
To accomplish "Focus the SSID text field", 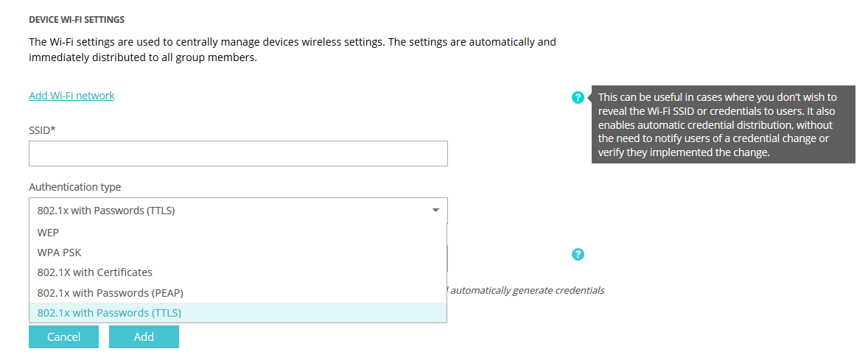I will click(238, 154).
